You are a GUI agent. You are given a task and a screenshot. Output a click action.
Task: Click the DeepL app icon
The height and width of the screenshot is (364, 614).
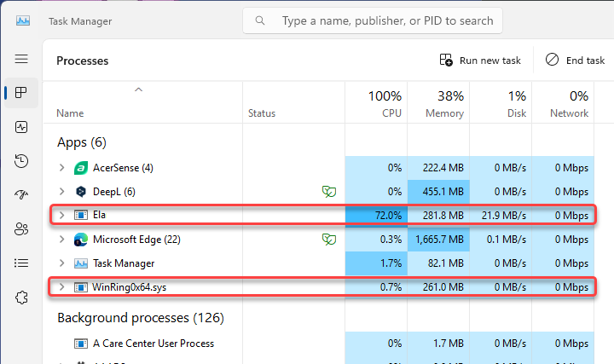81,192
